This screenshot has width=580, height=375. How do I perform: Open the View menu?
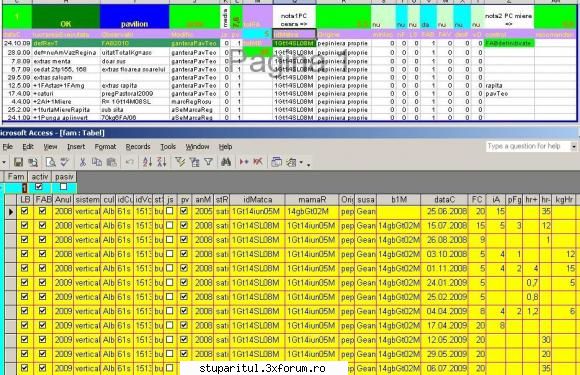click(x=50, y=147)
